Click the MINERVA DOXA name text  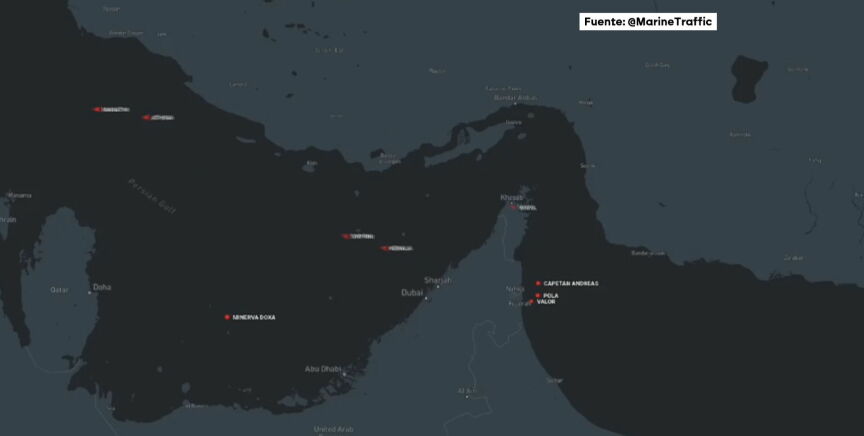pyautogui.click(x=254, y=317)
